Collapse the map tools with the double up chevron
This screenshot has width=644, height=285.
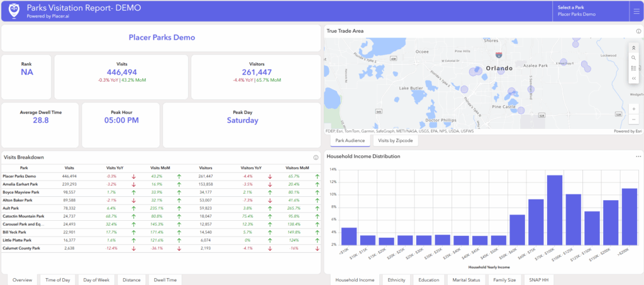pyautogui.click(x=634, y=48)
